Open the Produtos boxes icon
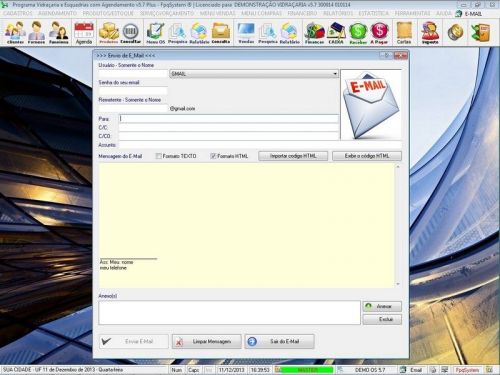This screenshot has height=375, width=500. pos(109,33)
